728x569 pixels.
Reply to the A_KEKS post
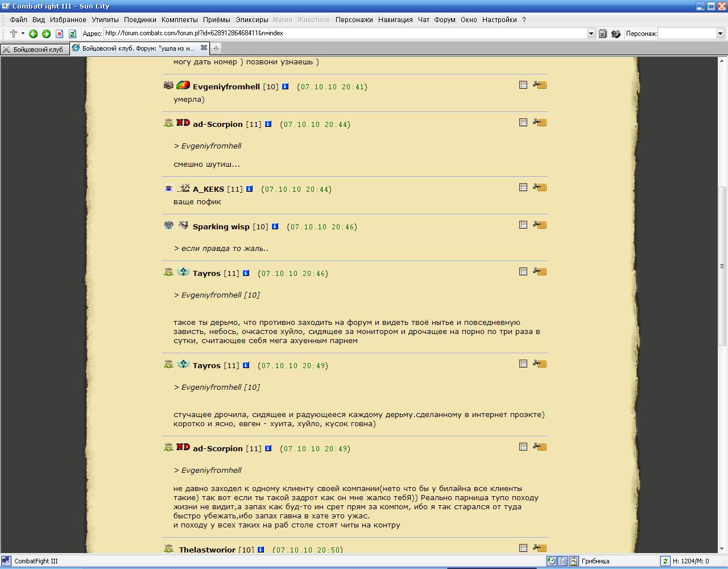540,187
